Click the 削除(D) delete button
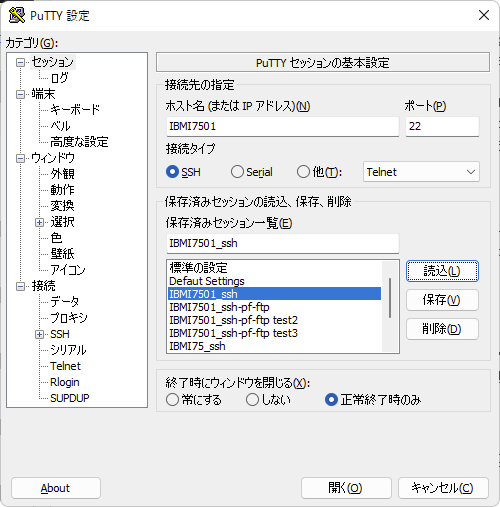The height and width of the screenshot is (507, 500). (442, 329)
